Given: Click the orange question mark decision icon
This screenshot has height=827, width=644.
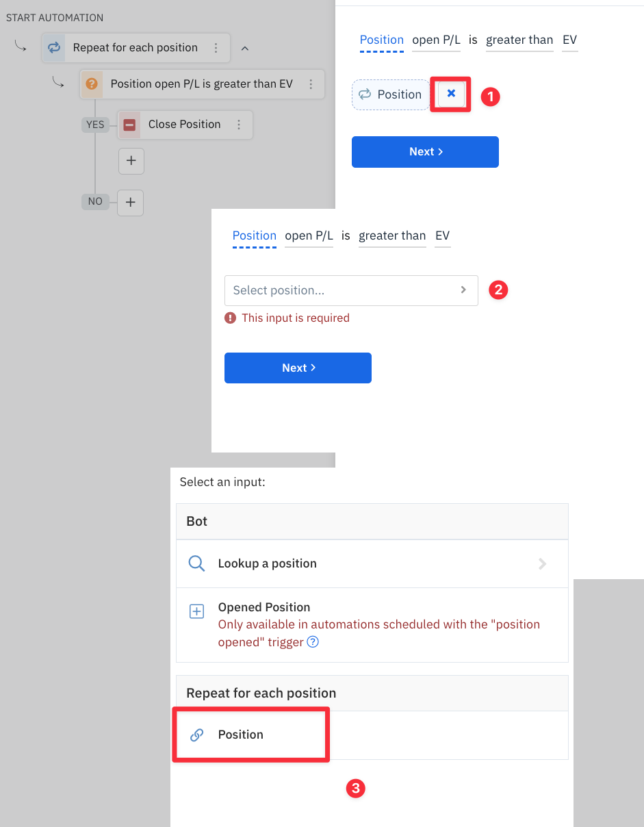Looking at the screenshot, I should tap(91, 84).
